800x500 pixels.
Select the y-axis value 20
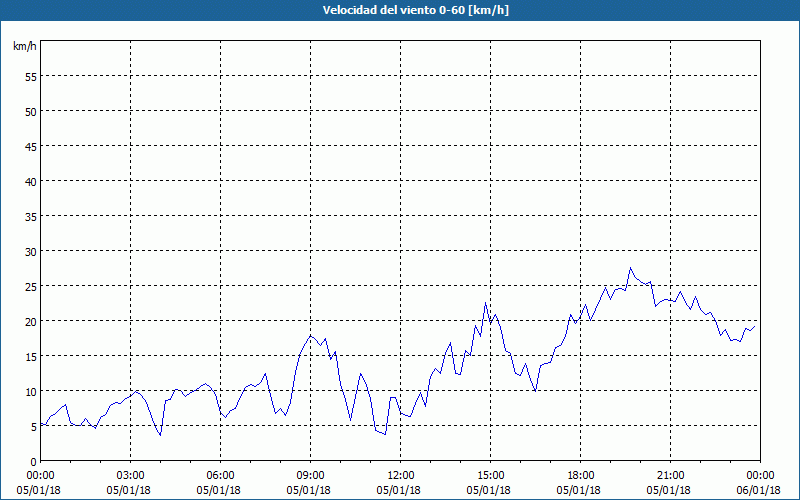point(31,322)
